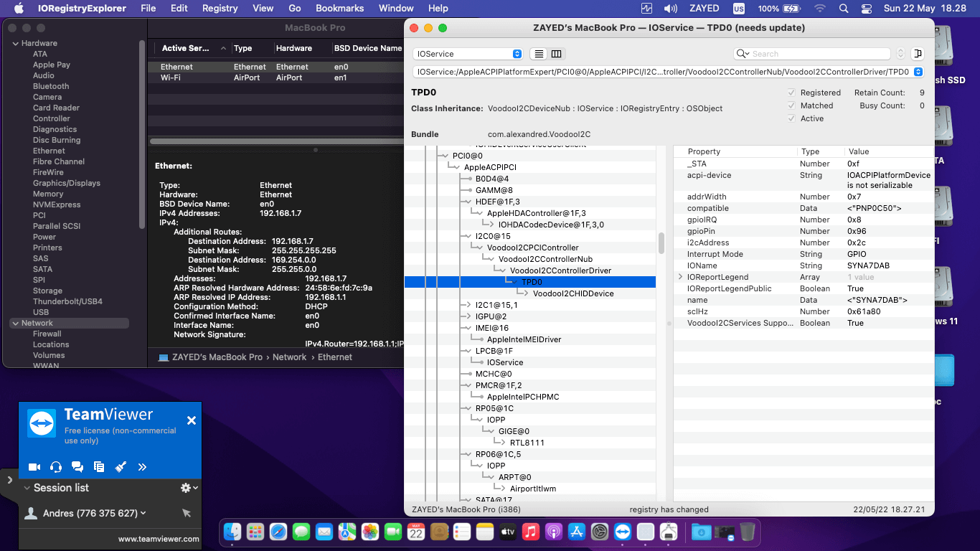Image resolution: width=980 pixels, height=551 pixels.
Task: Select the Wi-Fi row in System Information
Action: coord(276,77)
